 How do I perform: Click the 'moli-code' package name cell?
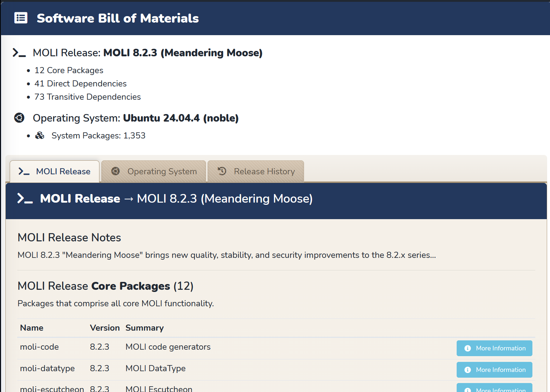pyautogui.click(x=39, y=347)
